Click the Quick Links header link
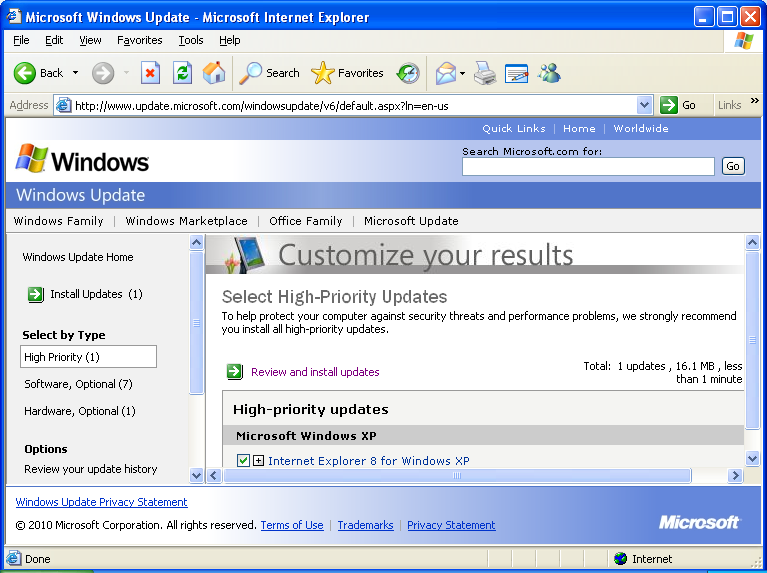This screenshot has width=767, height=573. pyautogui.click(x=514, y=128)
